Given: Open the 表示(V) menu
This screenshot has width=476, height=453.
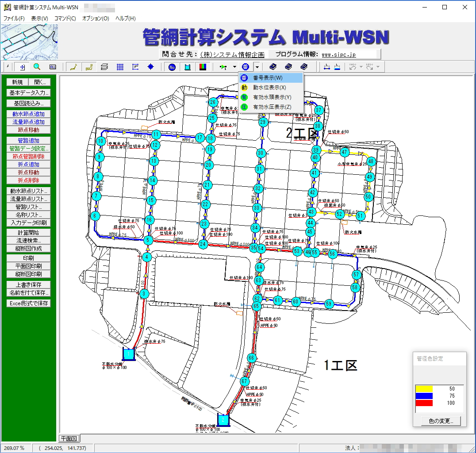Looking at the screenshot, I should click(x=39, y=19).
